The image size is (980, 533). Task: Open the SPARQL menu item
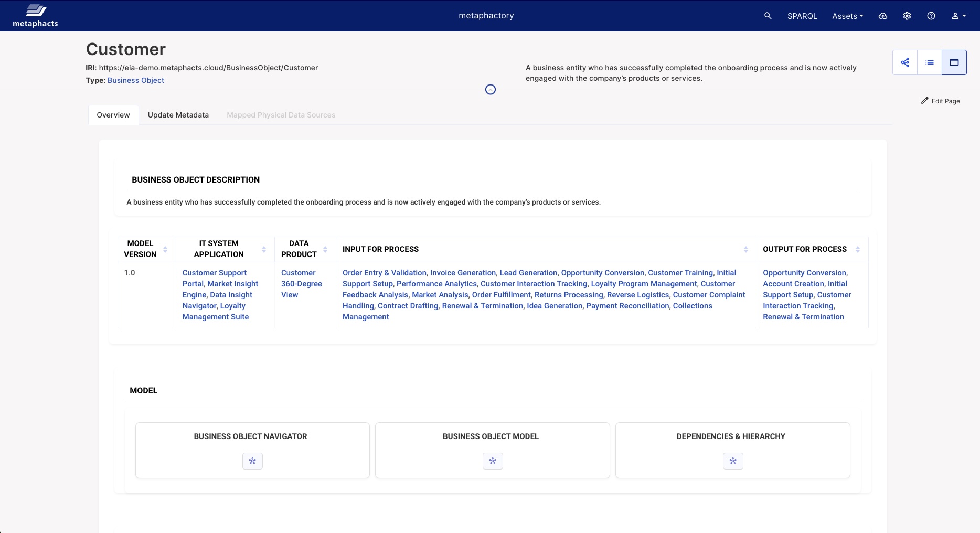[802, 16]
